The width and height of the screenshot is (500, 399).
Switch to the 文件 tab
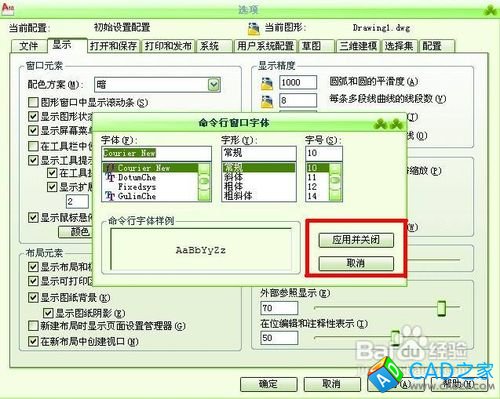pos(28,46)
